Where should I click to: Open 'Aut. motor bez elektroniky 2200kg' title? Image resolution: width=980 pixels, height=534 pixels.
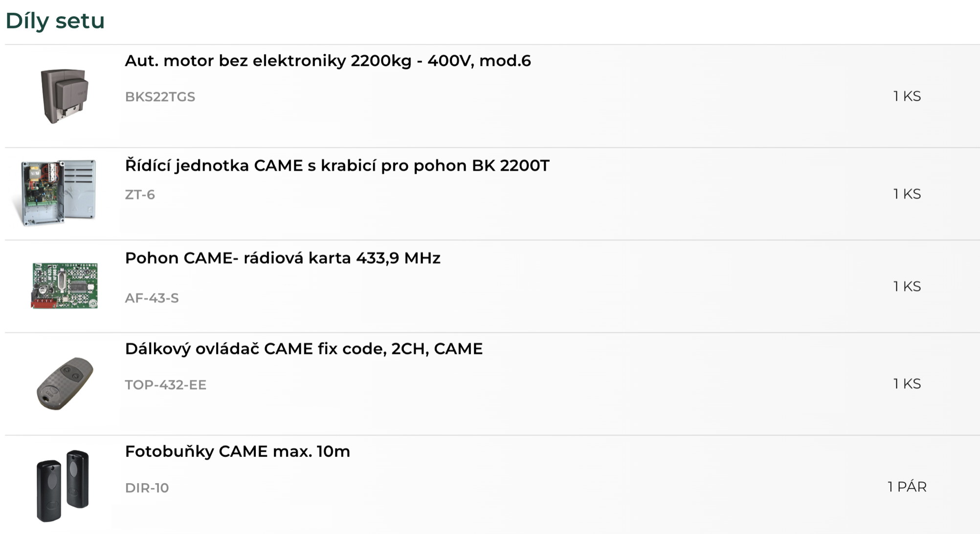click(x=328, y=61)
